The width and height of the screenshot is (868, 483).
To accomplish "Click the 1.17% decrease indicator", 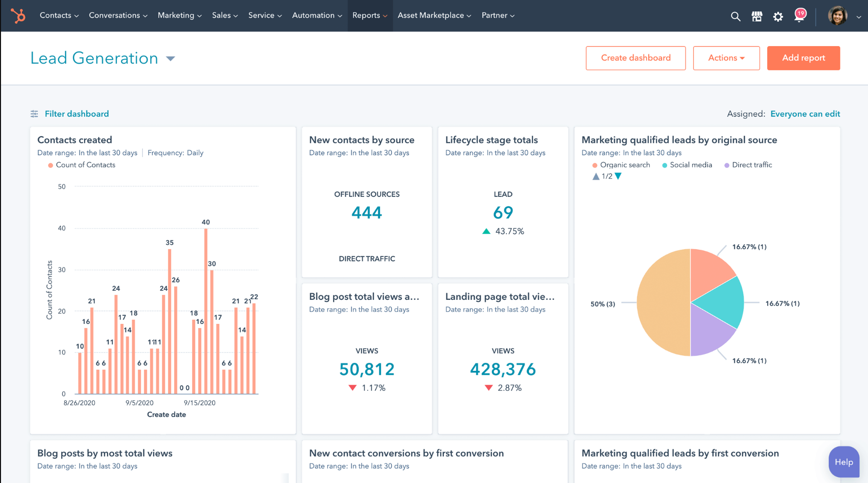I will tap(367, 388).
